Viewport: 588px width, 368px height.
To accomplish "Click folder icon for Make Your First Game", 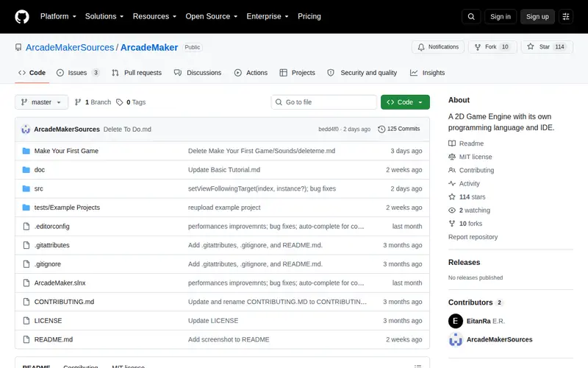I will tap(26, 151).
